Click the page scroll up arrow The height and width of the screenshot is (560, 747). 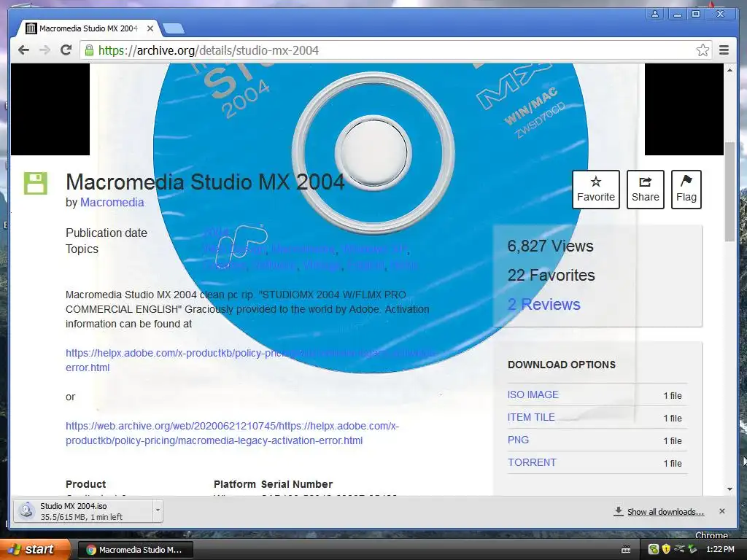click(x=729, y=70)
